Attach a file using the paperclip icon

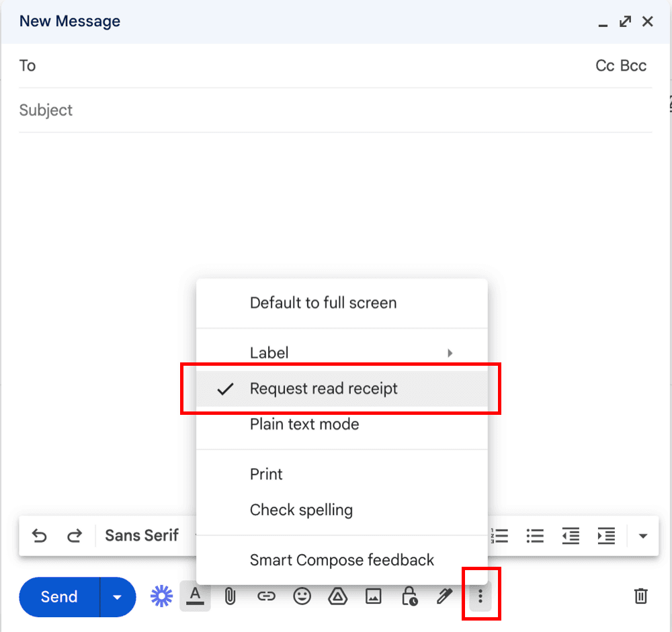click(x=230, y=596)
